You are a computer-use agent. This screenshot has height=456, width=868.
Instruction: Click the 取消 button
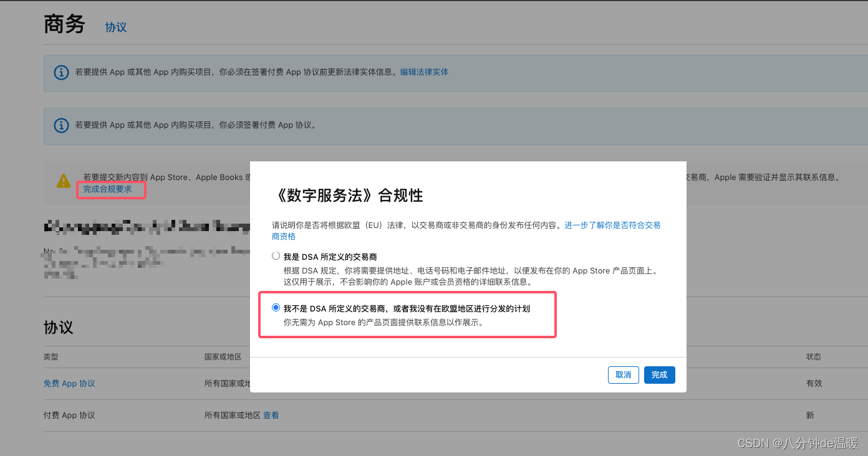pos(624,374)
